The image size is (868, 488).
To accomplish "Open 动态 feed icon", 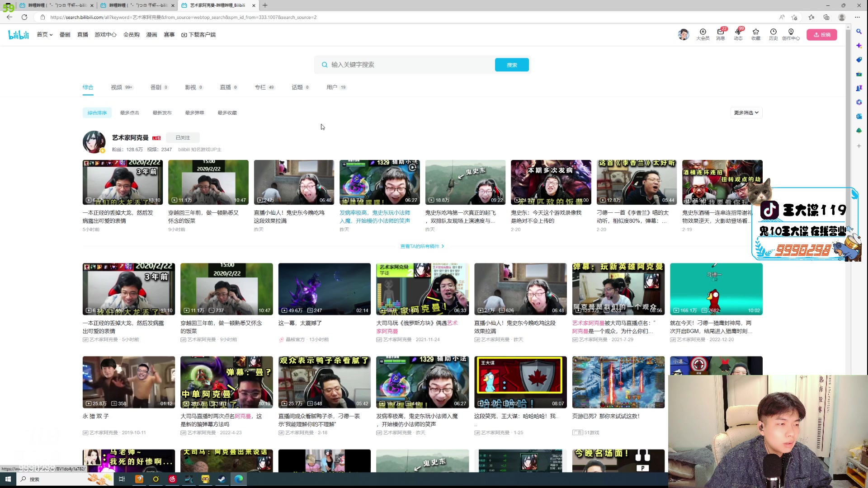I will pos(738,34).
